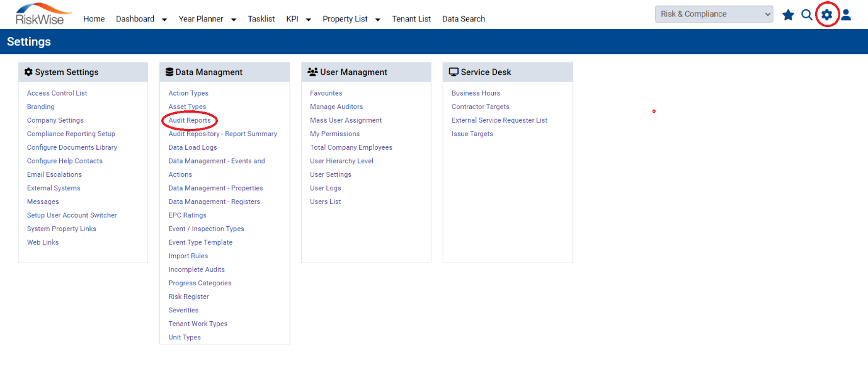The height and width of the screenshot is (379, 868).
Task: Open Tenant List menu item
Action: [x=411, y=19]
